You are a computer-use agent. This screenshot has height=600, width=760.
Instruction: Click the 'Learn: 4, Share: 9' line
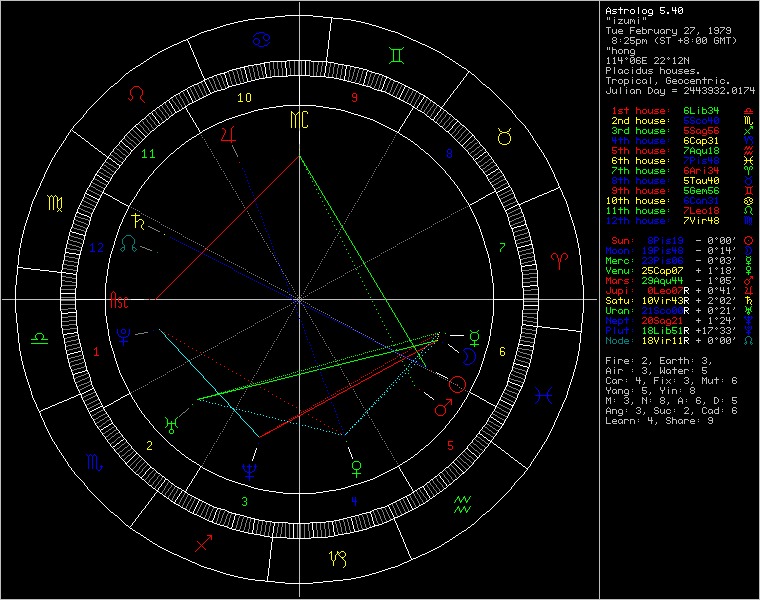tap(659, 421)
